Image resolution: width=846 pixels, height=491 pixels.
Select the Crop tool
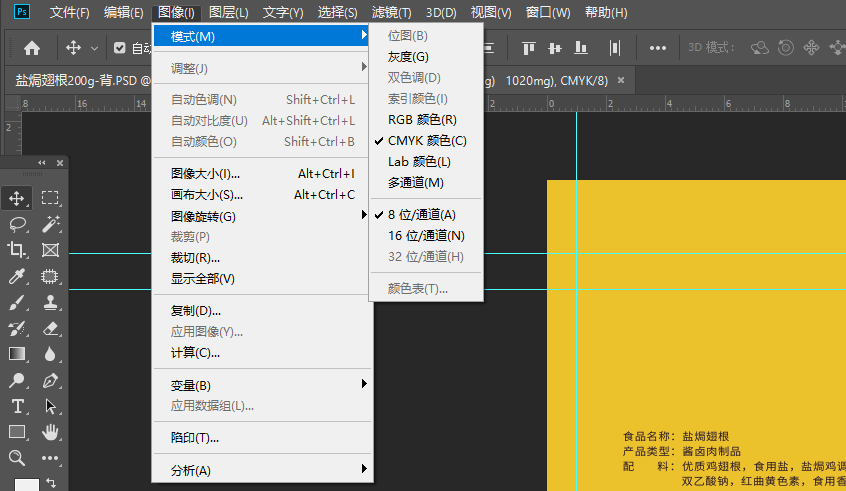(x=17, y=250)
